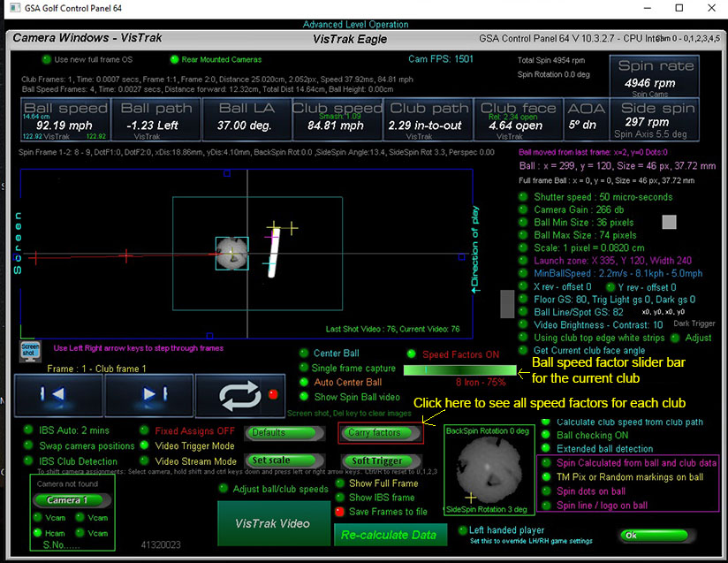
Task: Toggle Fixed Assigns OFF
Action: pos(144,430)
